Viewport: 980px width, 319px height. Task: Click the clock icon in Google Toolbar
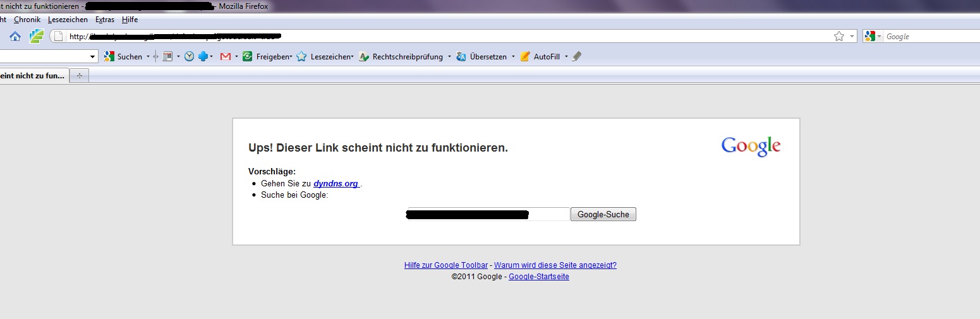coord(189,57)
